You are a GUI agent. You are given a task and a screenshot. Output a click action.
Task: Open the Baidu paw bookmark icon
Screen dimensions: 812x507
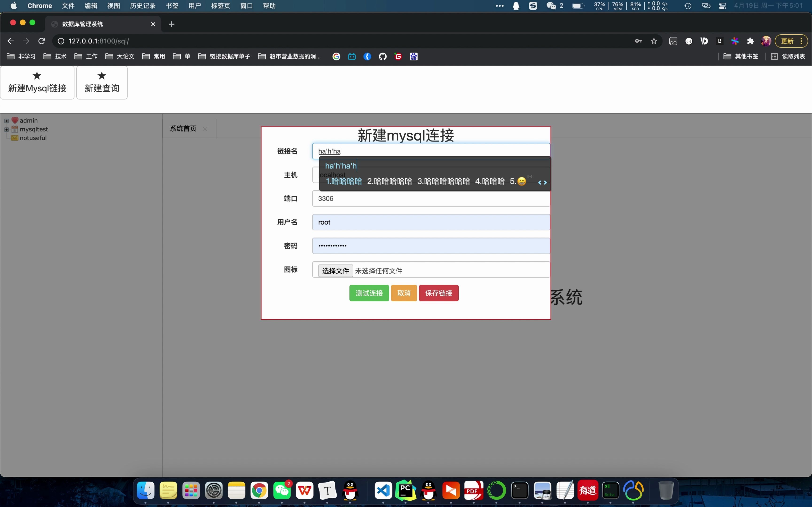pos(413,56)
